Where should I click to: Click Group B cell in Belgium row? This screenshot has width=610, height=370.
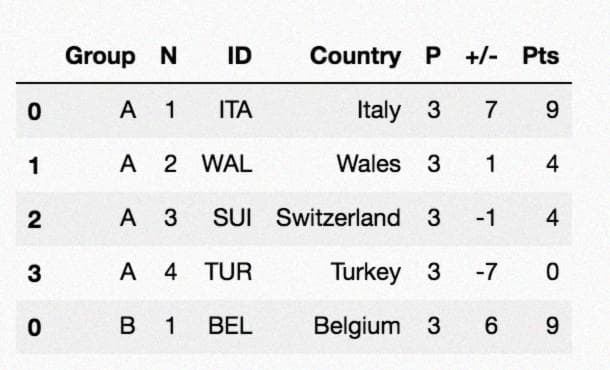click(128, 326)
